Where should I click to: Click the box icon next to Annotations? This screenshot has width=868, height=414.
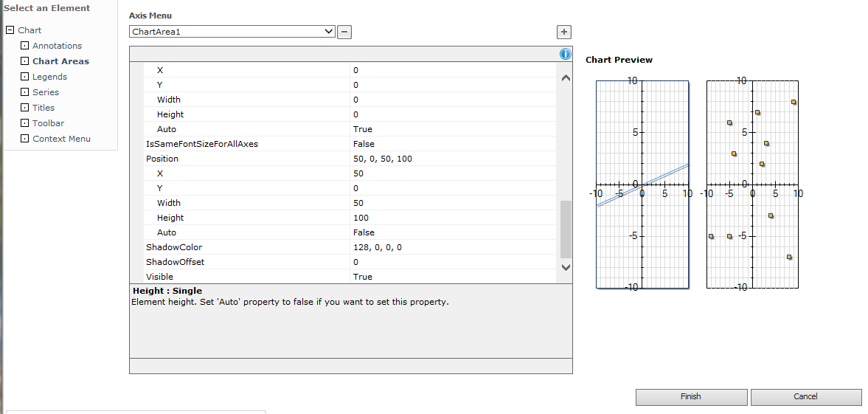click(x=24, y=46)
